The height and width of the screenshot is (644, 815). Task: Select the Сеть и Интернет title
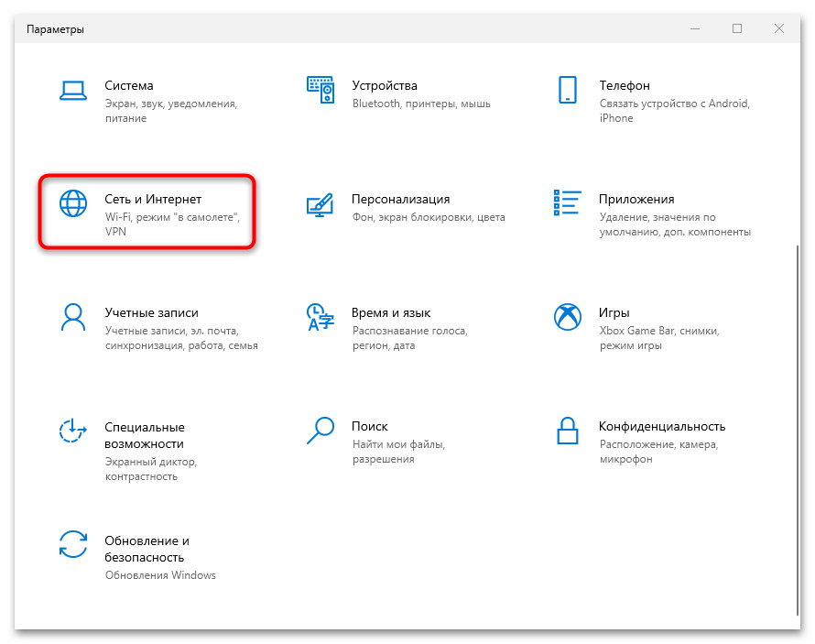153,199
